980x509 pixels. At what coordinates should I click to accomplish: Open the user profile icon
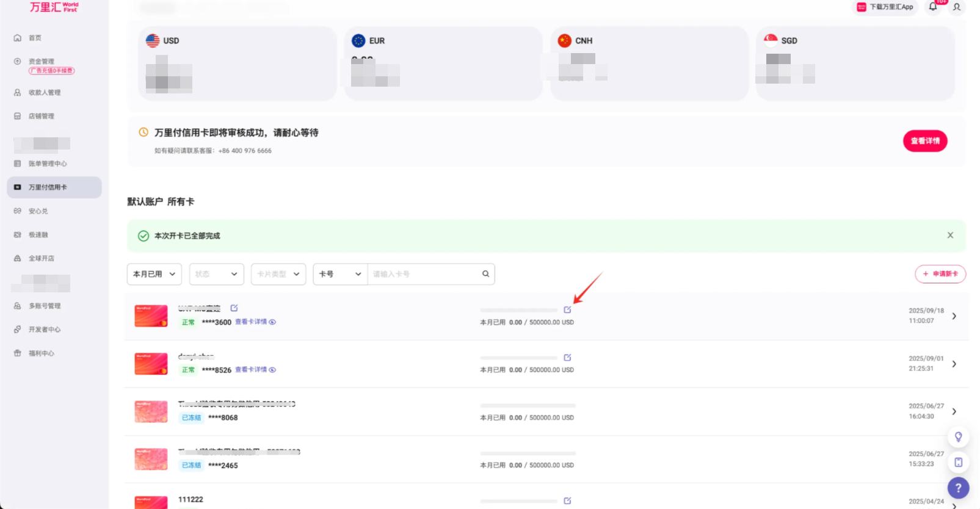point(957,7)
